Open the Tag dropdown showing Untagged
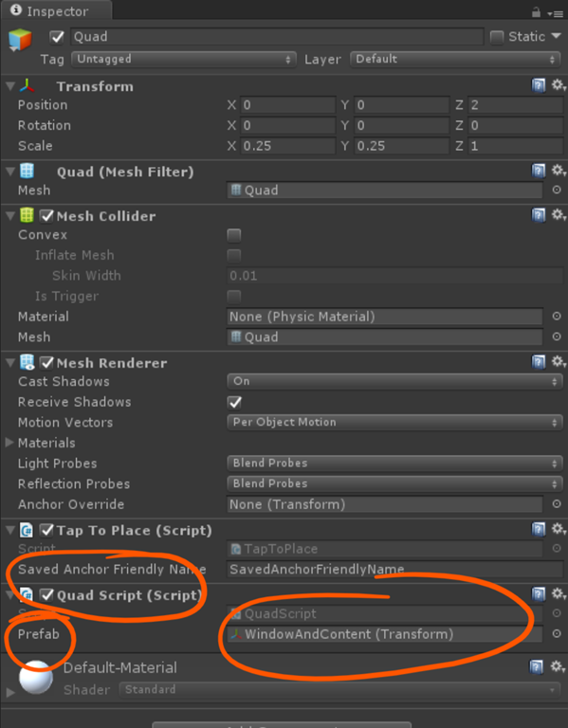Screen dimensions: 568x728 click(183, 60)
